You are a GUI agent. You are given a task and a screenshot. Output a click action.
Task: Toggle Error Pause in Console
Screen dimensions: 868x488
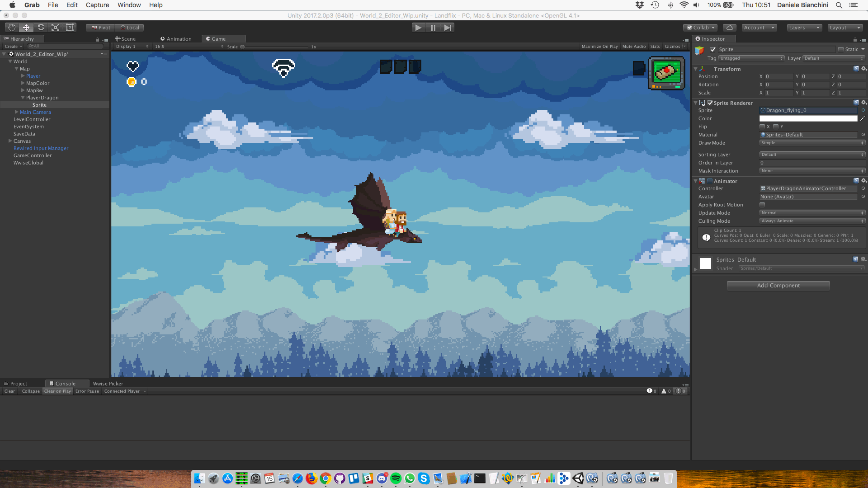[x=87, y=391]
